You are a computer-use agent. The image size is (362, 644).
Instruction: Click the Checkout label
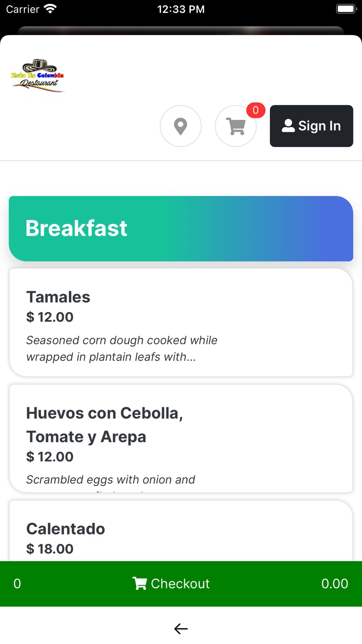[180, 584]
